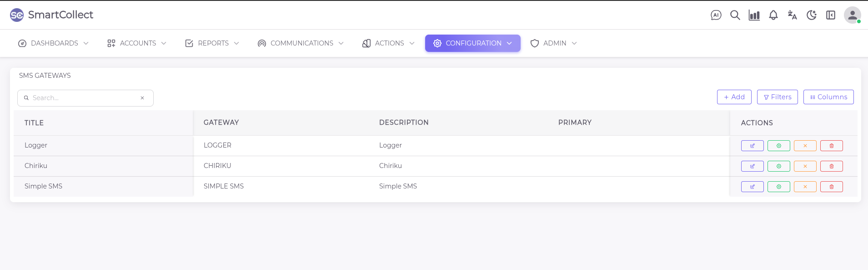Click the header magnifier search icon
868x270 pixels.
(x=735, y=15)
